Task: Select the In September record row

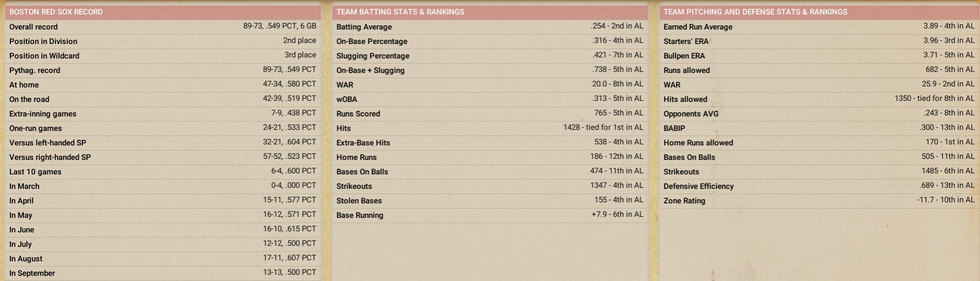Action: (163, 273)
